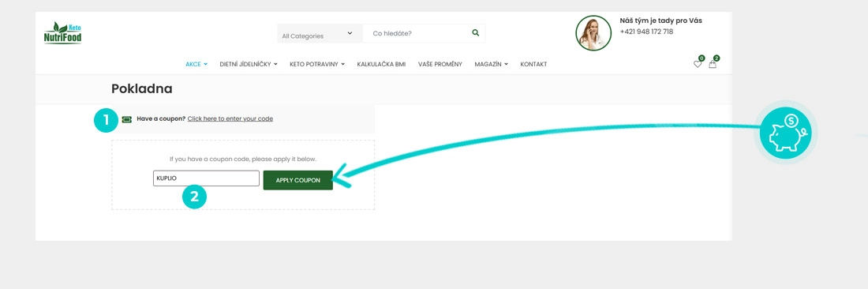This screenshot has width=868, height=289.
Task: Open the shopping cart bag icon
Action: [x=713, y=64]
